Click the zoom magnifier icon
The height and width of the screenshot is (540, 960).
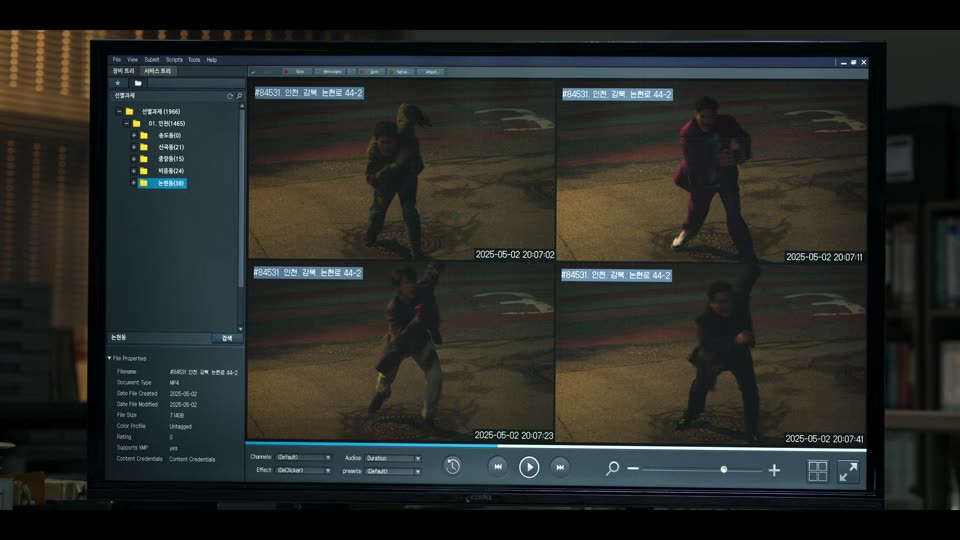(612, 469)
